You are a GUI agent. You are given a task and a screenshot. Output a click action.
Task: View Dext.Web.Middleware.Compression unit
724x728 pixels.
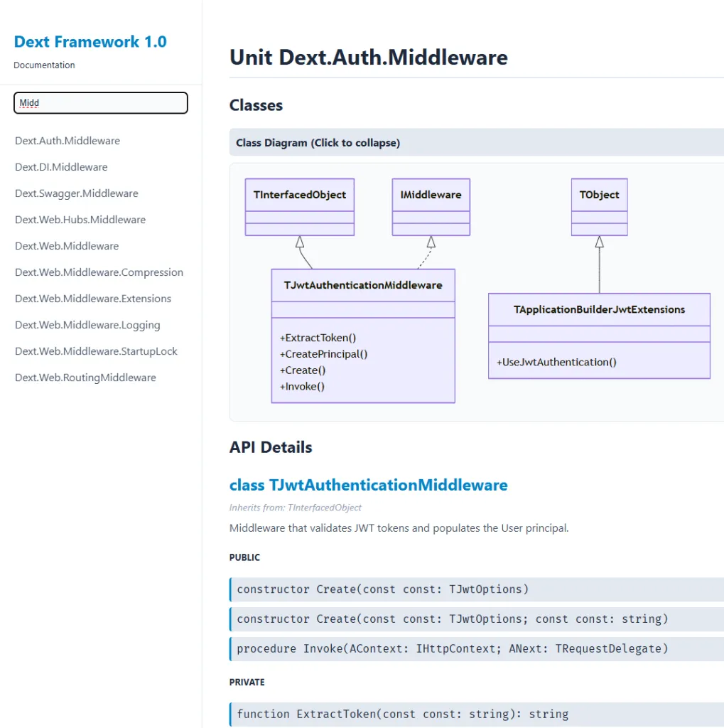coord(99,272)
